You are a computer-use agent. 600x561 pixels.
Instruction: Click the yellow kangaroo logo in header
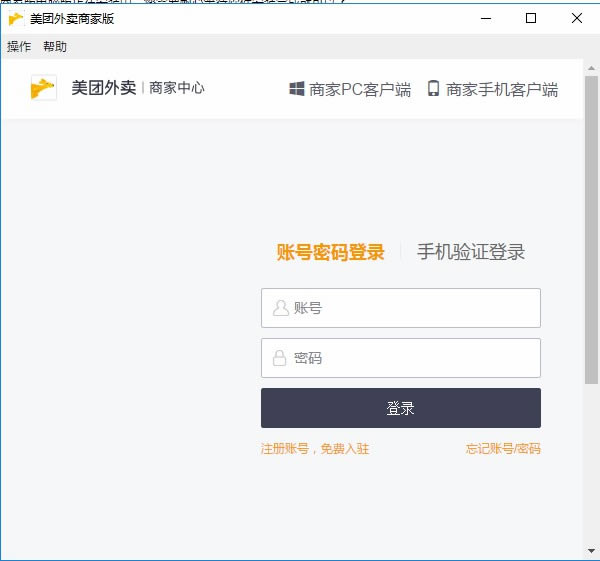[43, 88]
